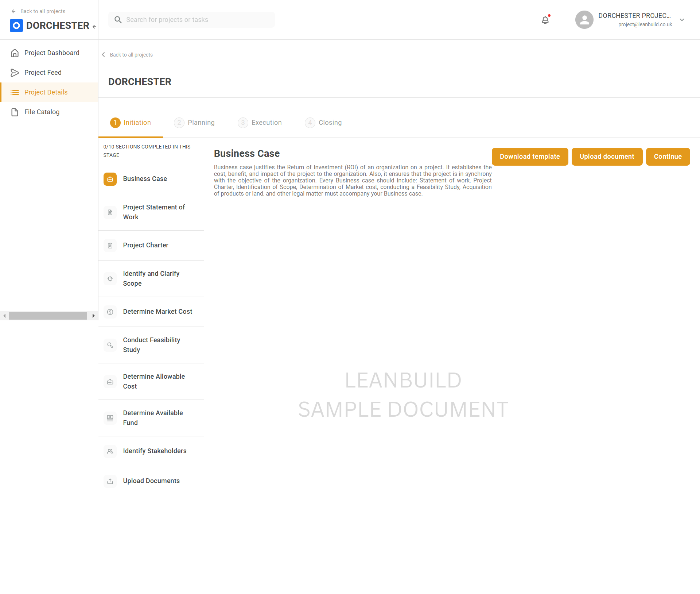Click the Project Dashboard home icon

[x=15, y=53]
